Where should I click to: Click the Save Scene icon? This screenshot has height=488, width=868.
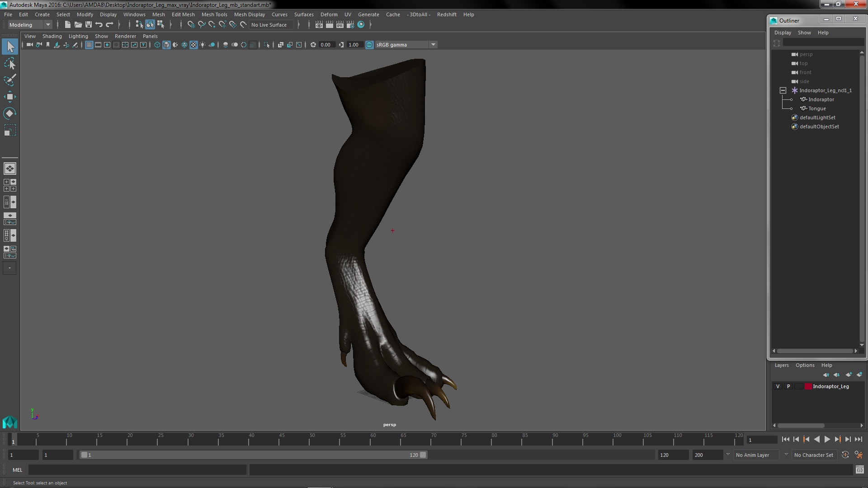pos(89,25)
